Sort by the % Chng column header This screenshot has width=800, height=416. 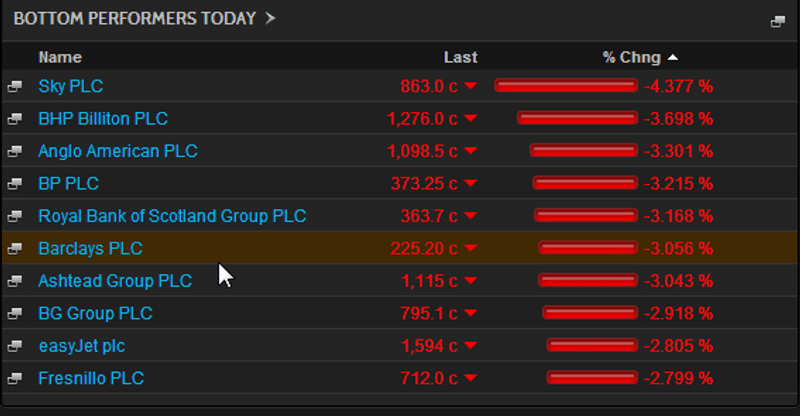pos(632,57)
